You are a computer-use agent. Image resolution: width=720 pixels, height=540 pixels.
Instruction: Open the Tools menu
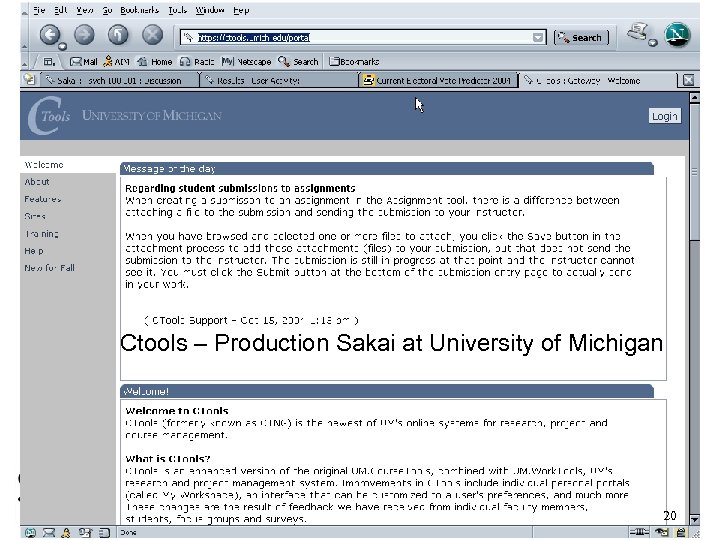click(177, 10)
